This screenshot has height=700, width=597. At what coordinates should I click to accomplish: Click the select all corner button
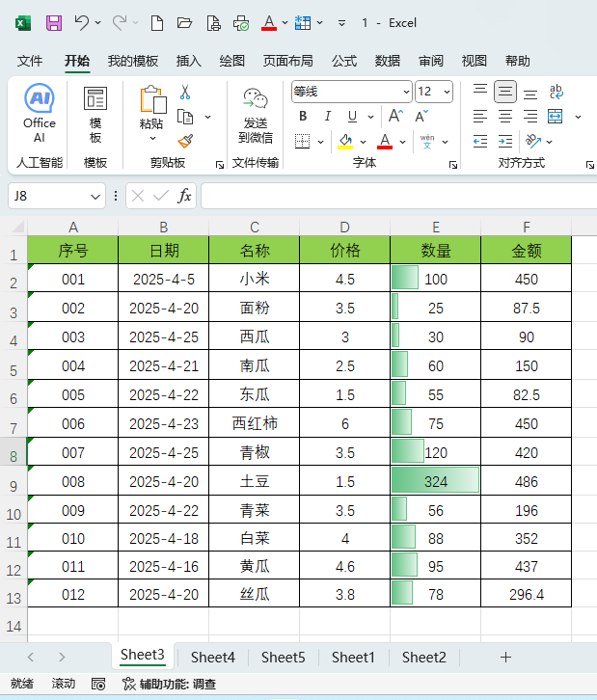coord(18,227)
